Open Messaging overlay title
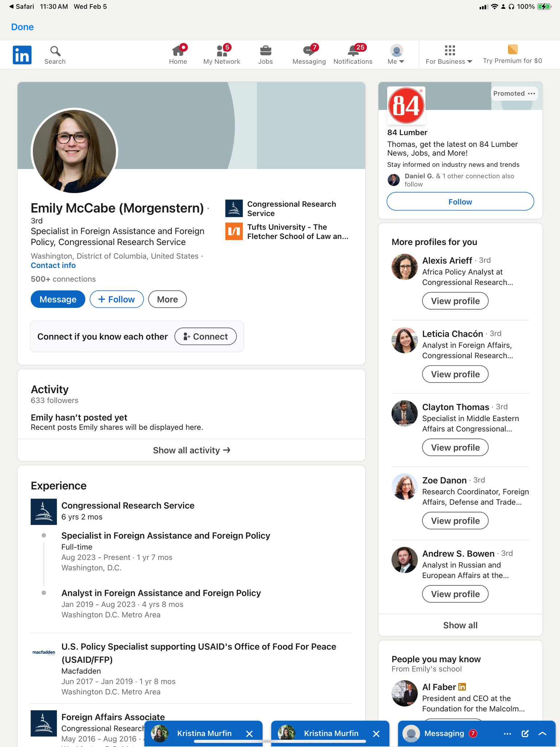 444,734
